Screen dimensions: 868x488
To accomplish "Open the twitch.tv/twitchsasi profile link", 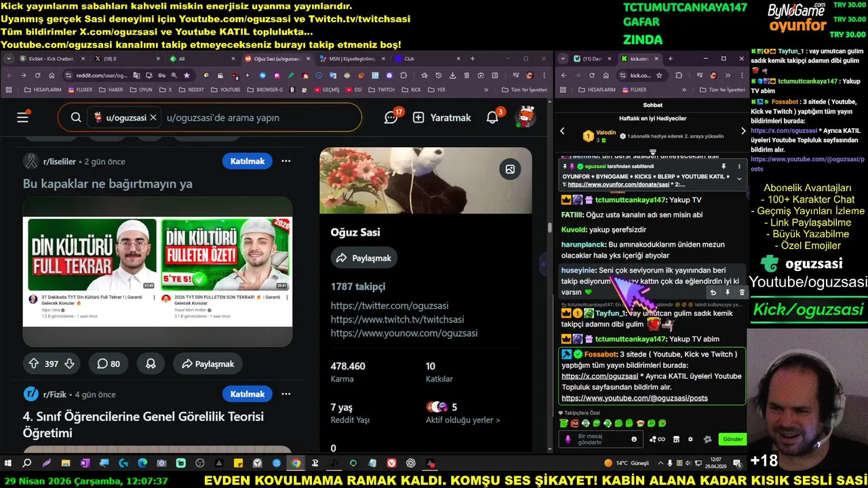I will tap(397, 319).
